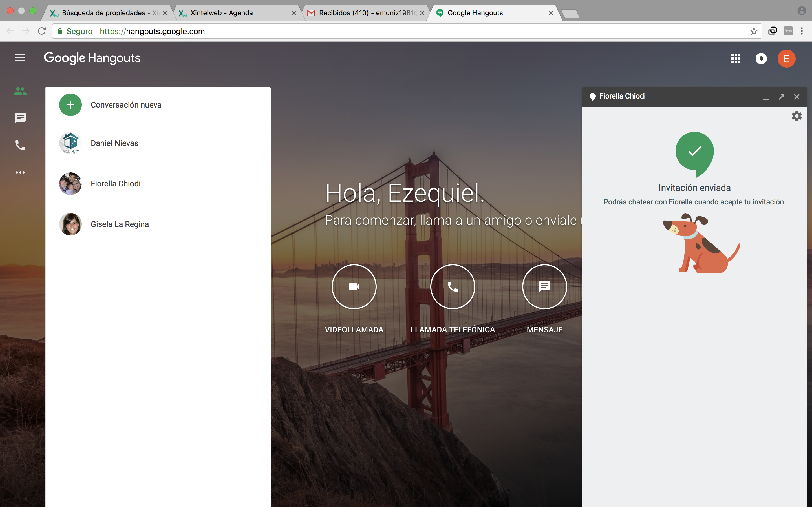
Task: Bookmark page with star icon
Action: coord(754,31)
